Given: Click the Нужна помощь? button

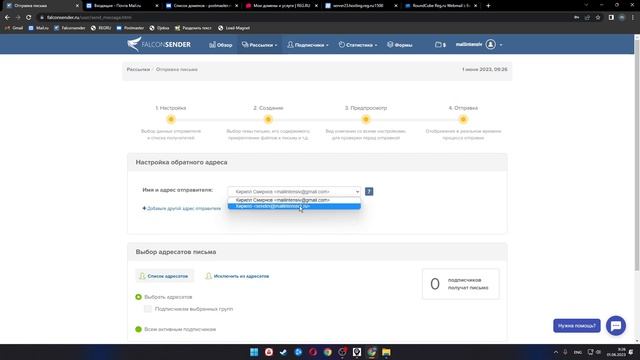Looking at the screenshot, I should [577, 326].
